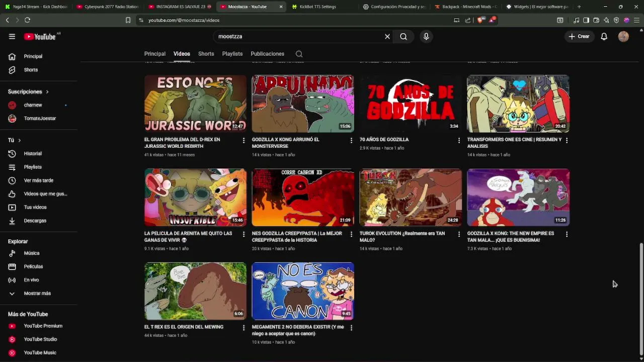
Task: Switch to the Publicaciones tab
Action: 267,54
